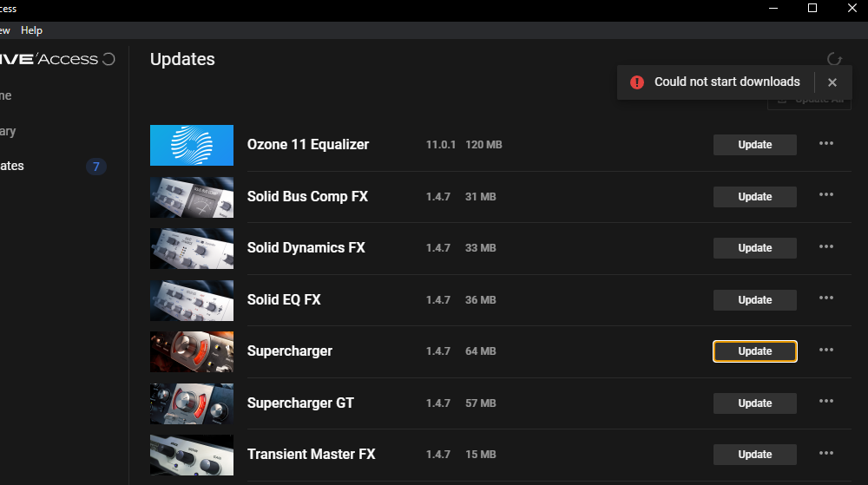Screen dimensions: 868x485
Task: Click the Transient Master FX thumbnail
Action: click(192, 456)
